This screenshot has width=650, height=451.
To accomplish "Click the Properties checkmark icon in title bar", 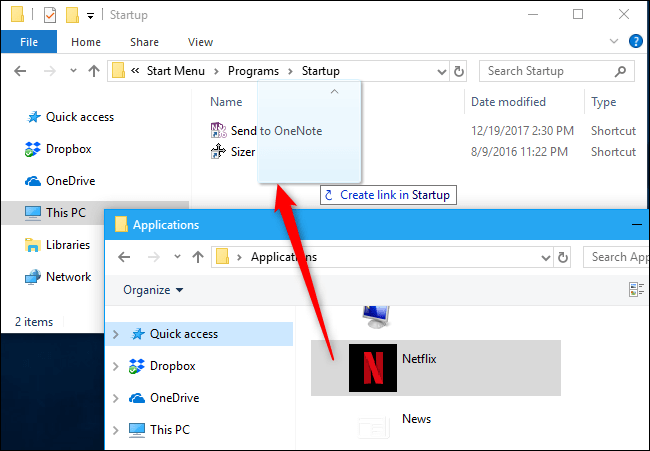I will pos(50,15).
